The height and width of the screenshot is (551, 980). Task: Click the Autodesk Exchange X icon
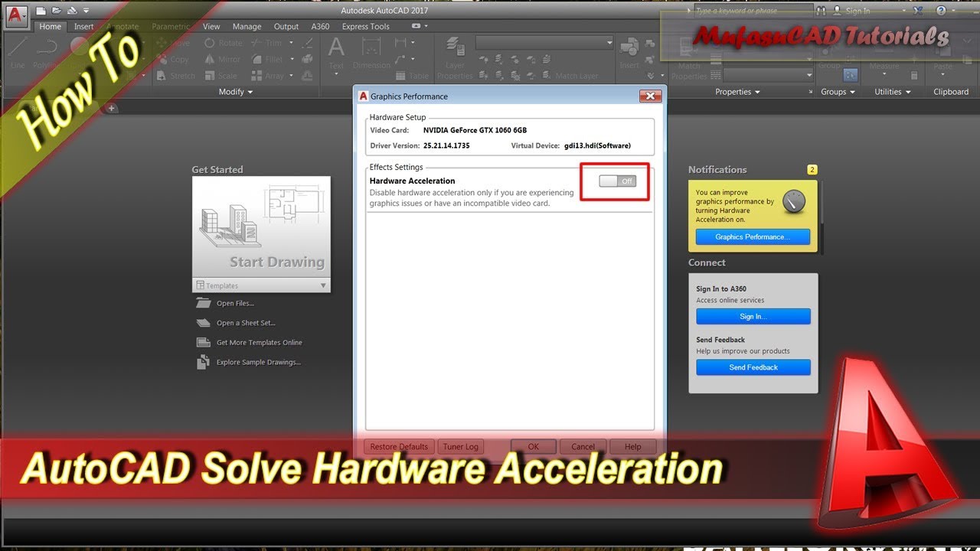click(918, 11)
